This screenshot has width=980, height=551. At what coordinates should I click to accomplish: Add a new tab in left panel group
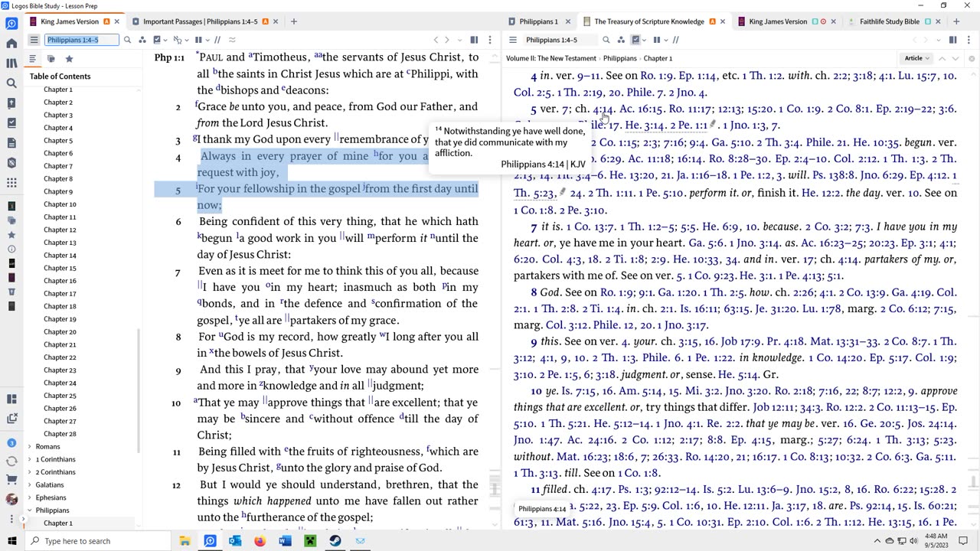click(293, 21)
